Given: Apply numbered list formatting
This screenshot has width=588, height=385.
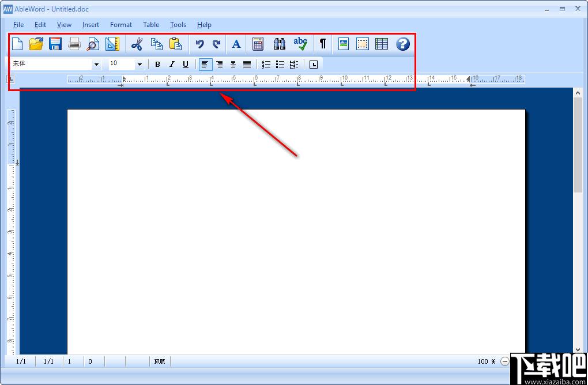Looking at the screenshot, I should 266,65.
